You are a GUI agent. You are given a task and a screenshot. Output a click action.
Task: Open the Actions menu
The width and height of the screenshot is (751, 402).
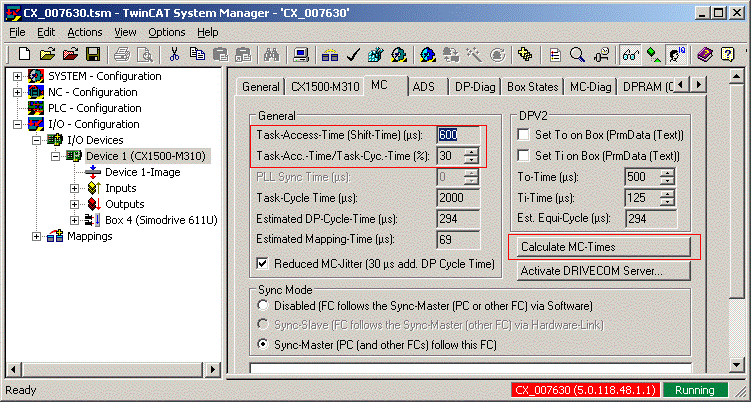pos(85,32)
